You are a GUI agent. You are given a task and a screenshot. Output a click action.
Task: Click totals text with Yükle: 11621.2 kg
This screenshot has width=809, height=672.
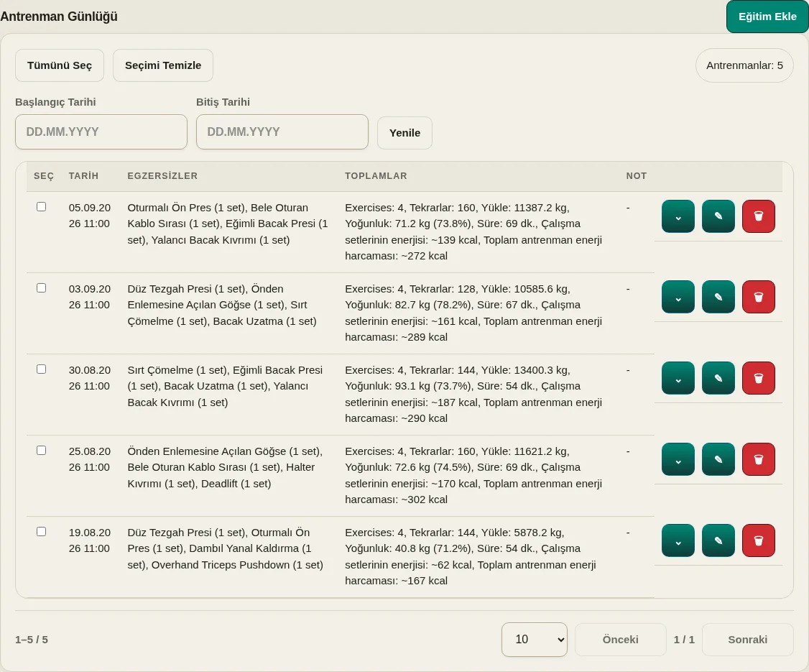point(473,475)
